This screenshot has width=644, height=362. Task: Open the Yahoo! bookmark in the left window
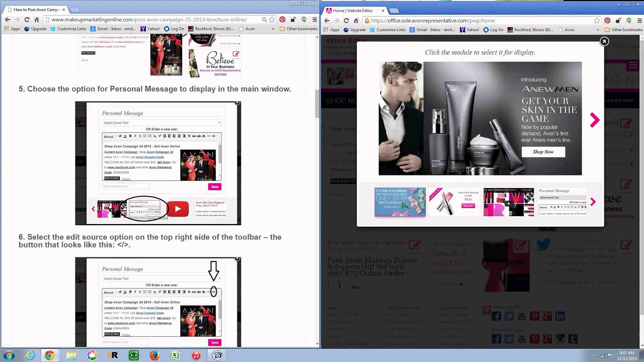coord(150,29)
